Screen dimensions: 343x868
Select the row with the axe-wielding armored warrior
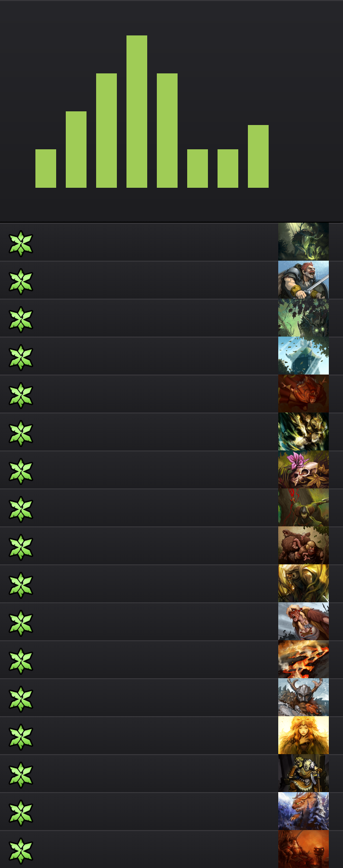(171, 773)
